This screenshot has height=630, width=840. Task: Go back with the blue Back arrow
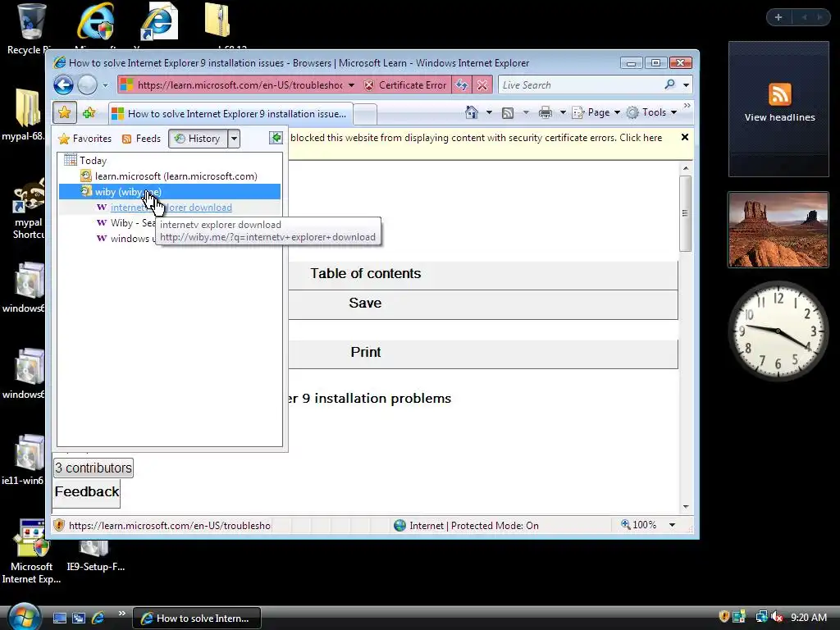[63, 84]
